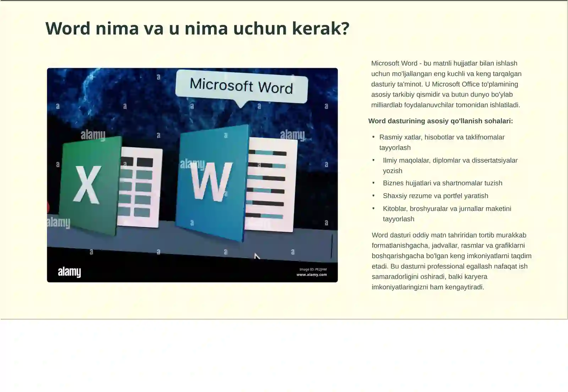Click the heading "Word nima va u nima uchun kerak?"

197,28
